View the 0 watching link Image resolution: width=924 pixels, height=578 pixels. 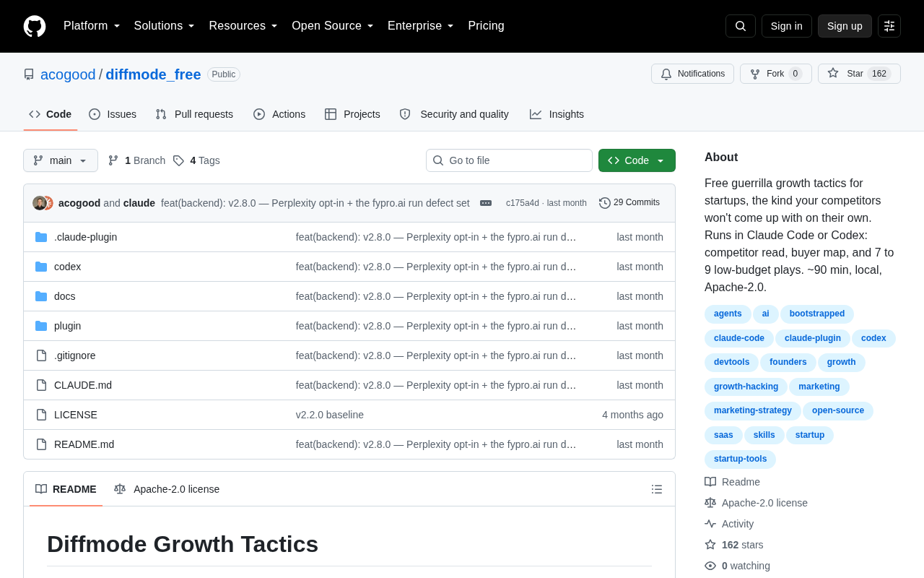[x=737, y=566]
